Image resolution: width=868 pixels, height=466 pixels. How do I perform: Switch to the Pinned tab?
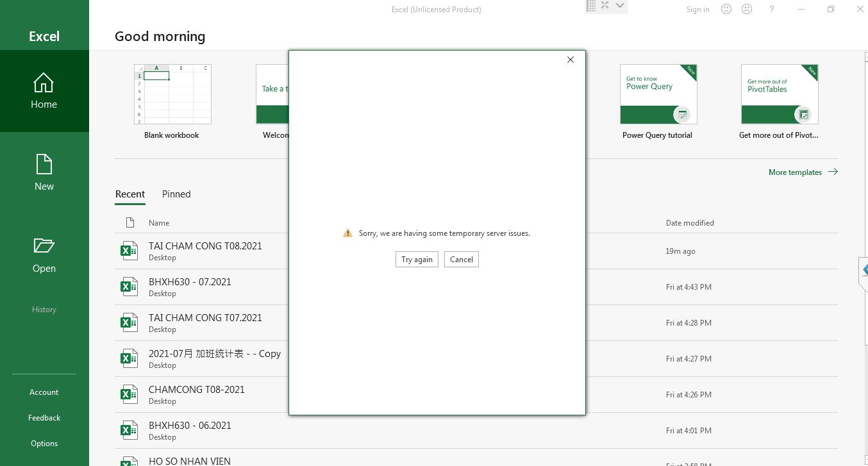click(176, 194)
